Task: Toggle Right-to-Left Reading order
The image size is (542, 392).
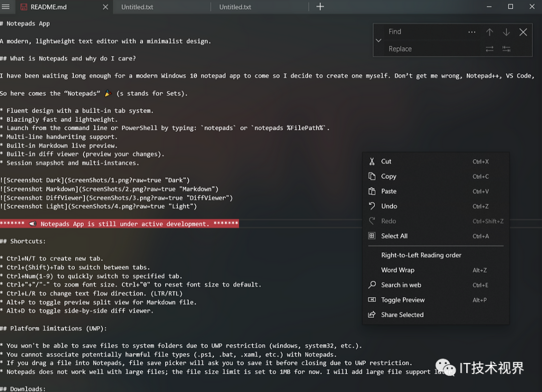Action: [x=436, y=255]
